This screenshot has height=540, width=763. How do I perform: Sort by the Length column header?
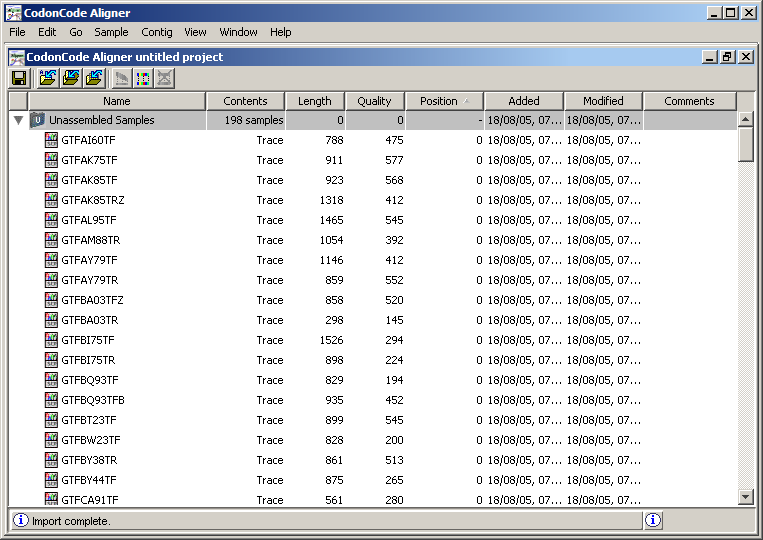pos(315,101)
